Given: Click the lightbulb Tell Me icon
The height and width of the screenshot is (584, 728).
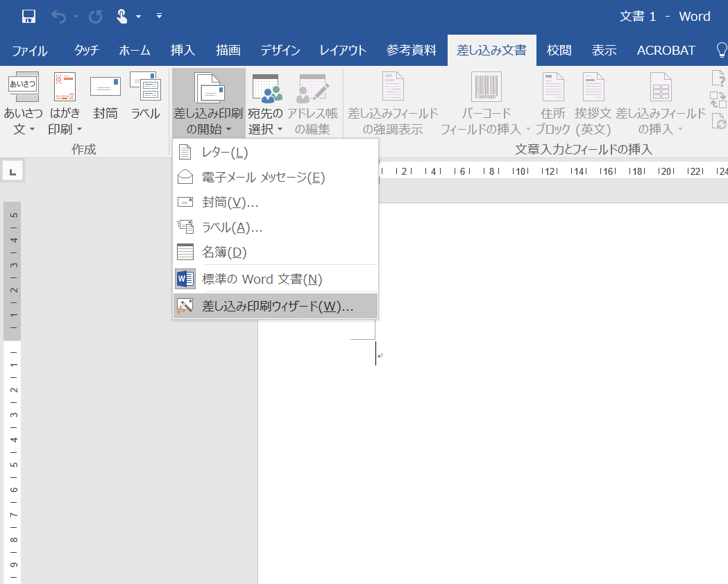Looking at the screenshot, I should click(x=722, y=50).
